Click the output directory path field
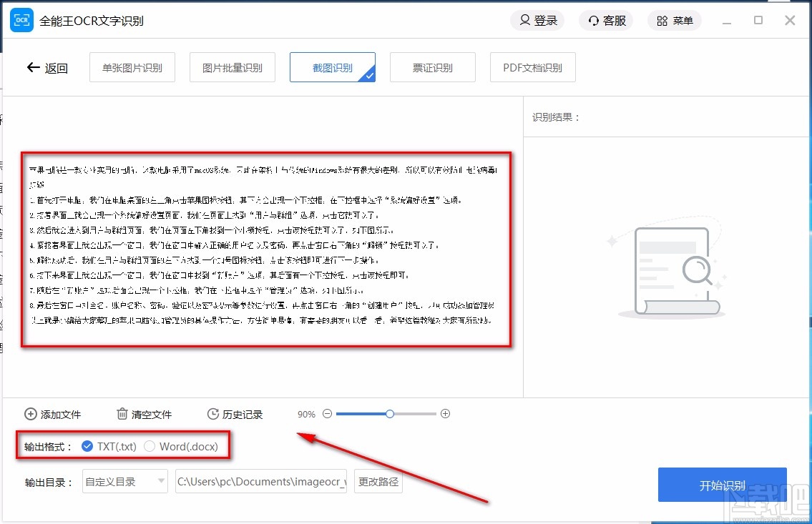 260,481
